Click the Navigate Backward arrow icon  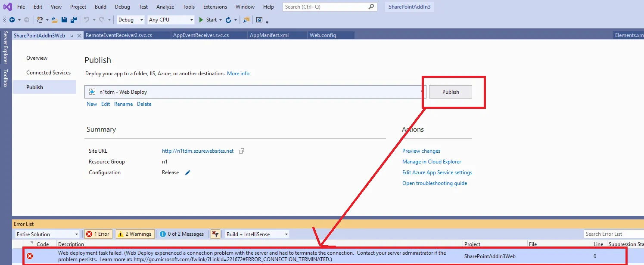[12, 20]
